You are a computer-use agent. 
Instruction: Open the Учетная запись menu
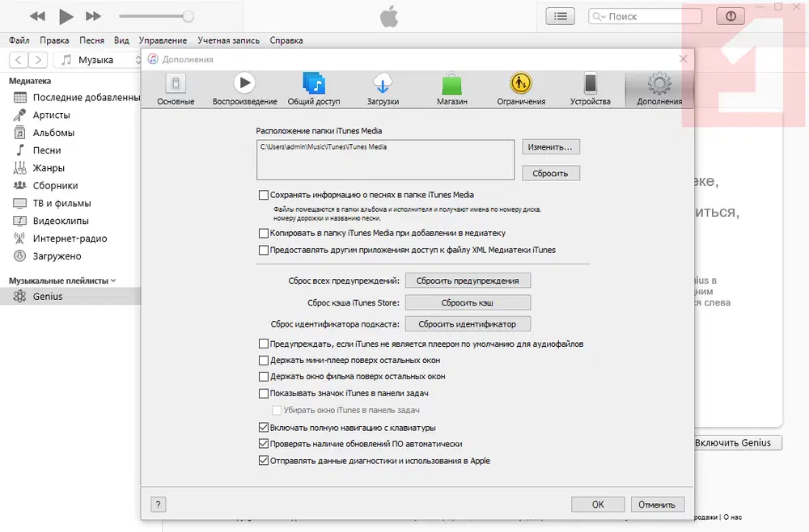pos(229,40)
